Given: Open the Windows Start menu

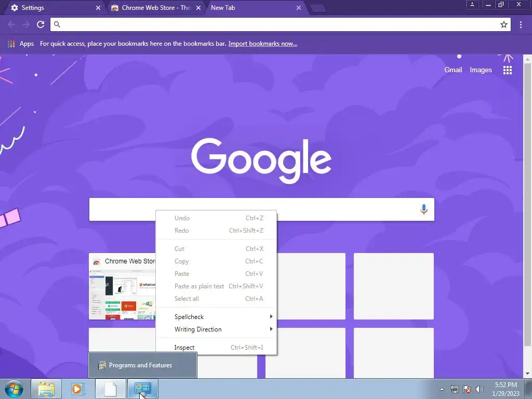Looking at the screenshot, I should coord(14,389).
